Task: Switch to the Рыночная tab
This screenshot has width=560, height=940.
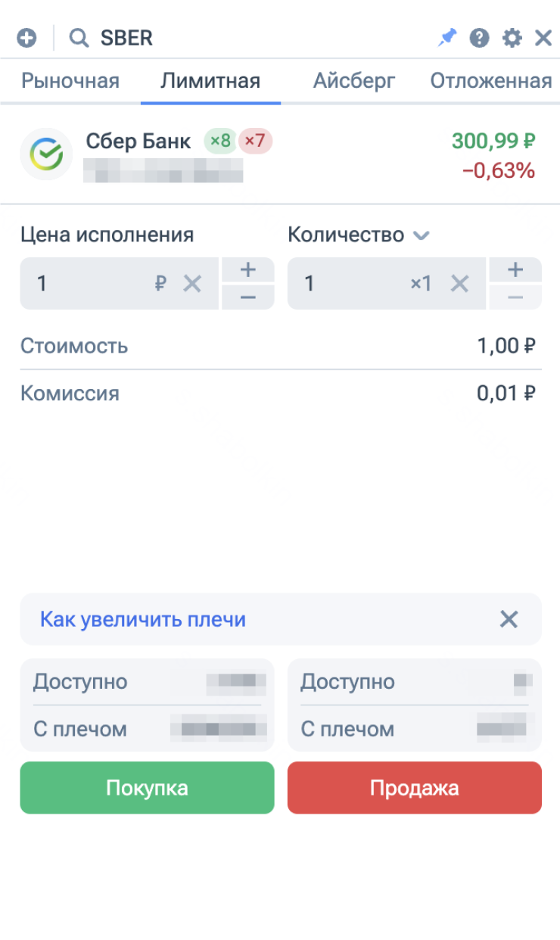Action: (70, 81)
